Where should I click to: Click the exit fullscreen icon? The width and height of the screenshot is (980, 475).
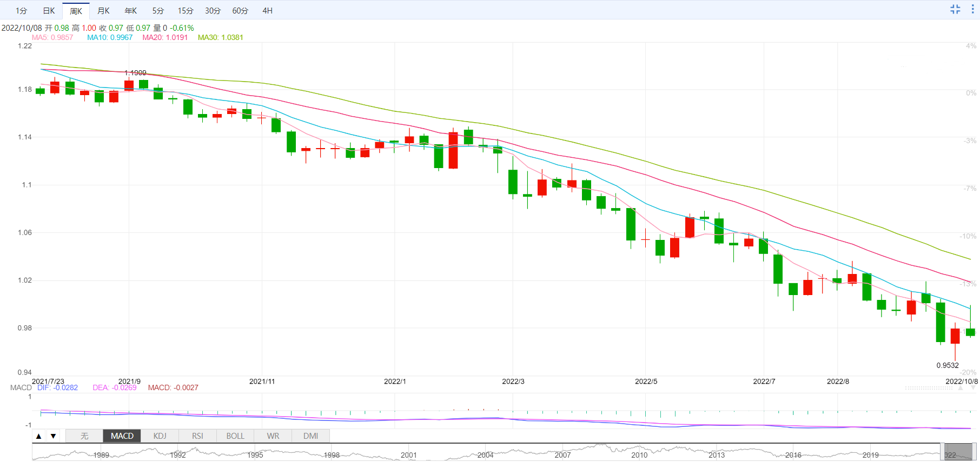tap(955, 9)
